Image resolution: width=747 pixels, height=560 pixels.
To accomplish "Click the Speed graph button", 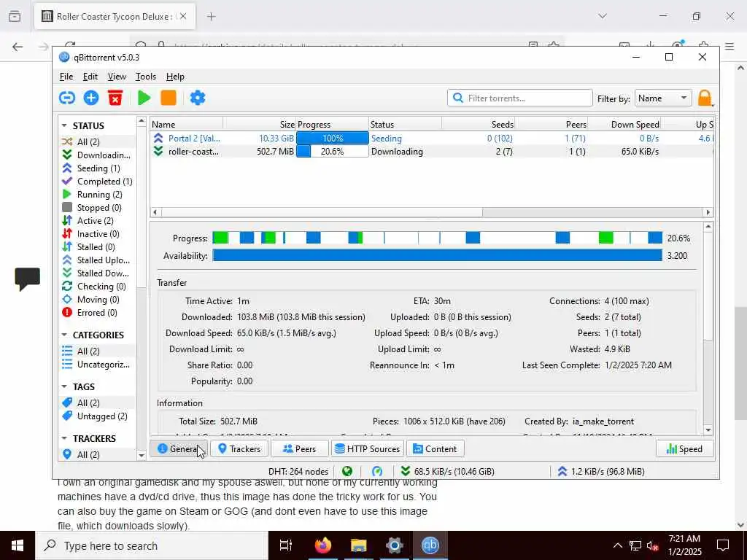I will click(684, 448).
